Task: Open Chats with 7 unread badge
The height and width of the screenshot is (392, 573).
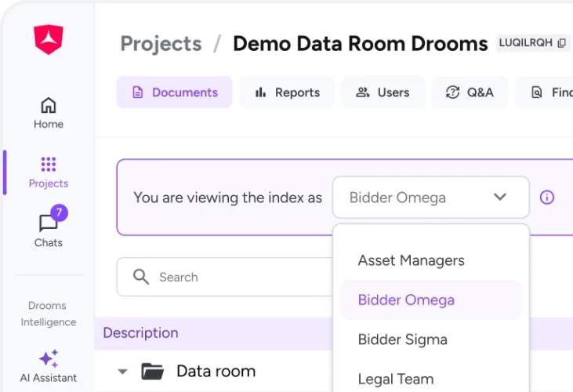Action: tap(49, 227)
